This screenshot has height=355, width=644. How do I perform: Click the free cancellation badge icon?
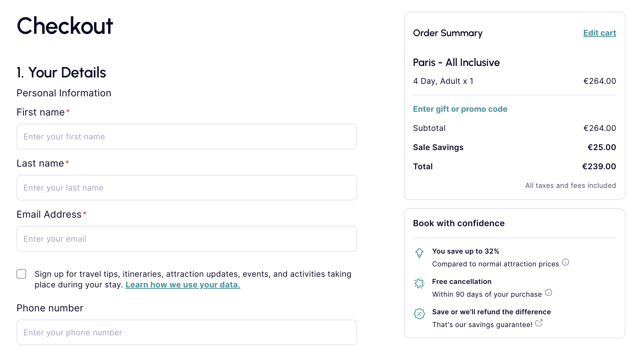tap(419, 283)
